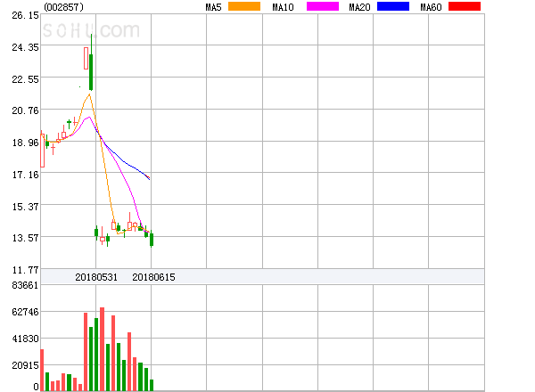Click the hollow red candlestick near 24.35
This screenshot has width=535, height=392.
pyautogui.click(x=86, y=58)
